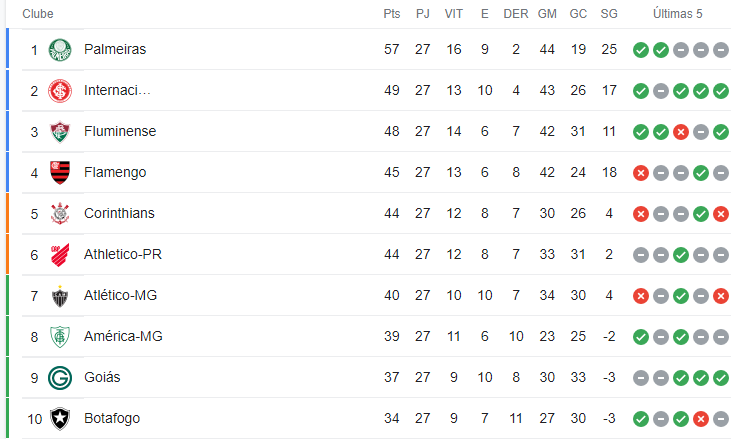The width and height of the screenshot is (739, 439).
Task: Open the Corinthians team name link
Action: (119, 213)
